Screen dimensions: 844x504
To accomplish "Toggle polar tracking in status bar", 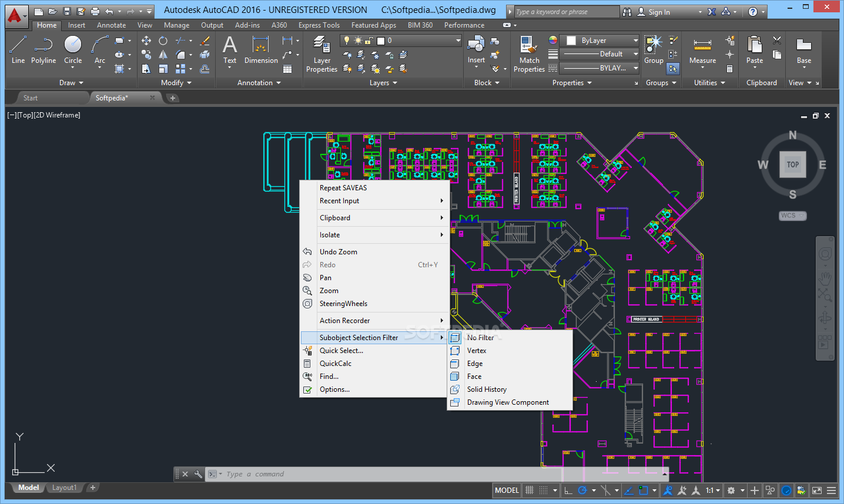I will pos(582,490).
